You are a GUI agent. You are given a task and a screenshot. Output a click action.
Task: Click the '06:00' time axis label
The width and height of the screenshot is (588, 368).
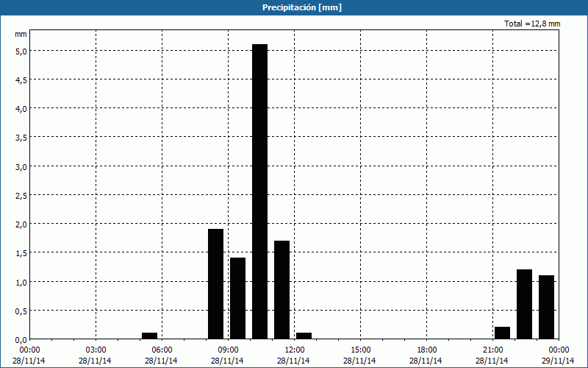coord(162,350)
